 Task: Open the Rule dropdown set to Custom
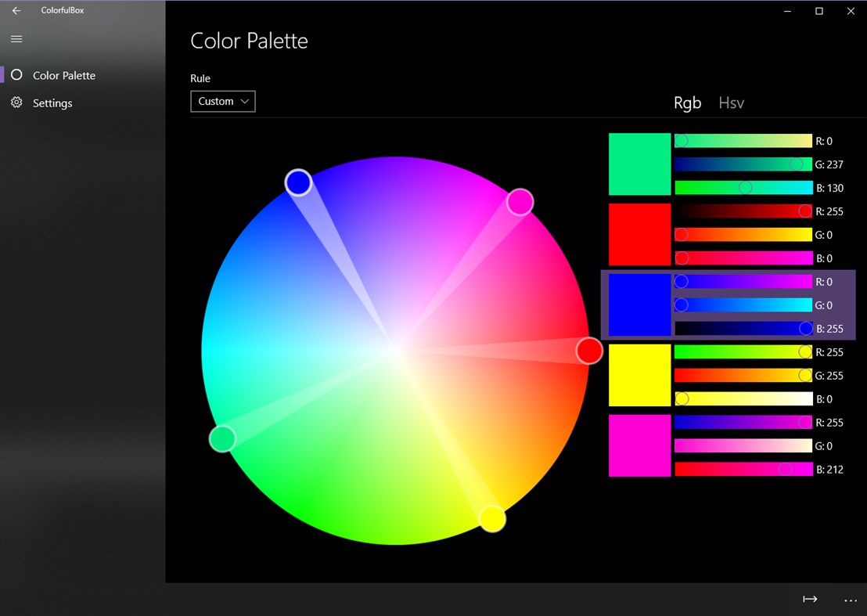tap(223, 102)
